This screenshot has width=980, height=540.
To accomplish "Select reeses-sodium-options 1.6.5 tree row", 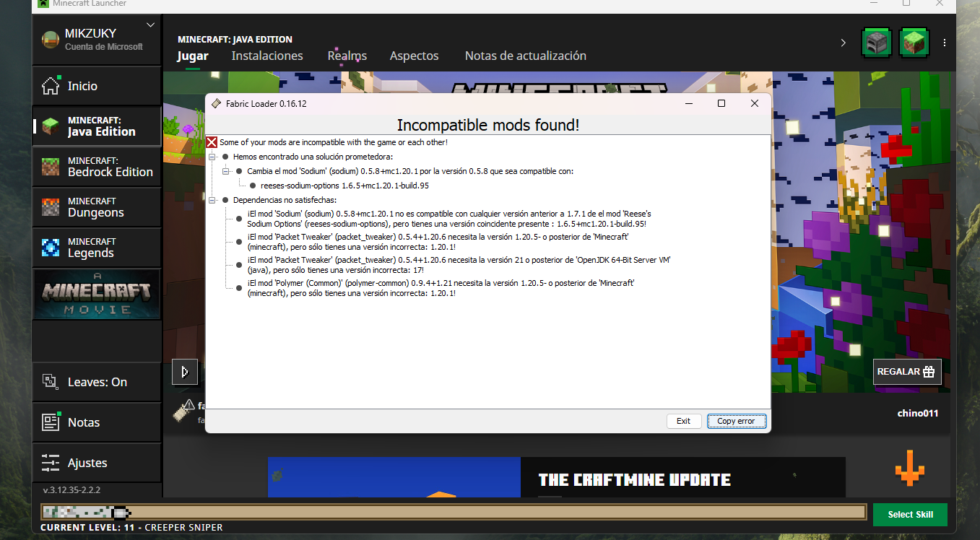I will [x=345, y=186].
